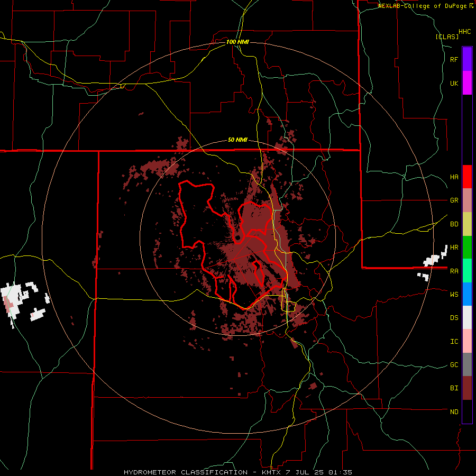The image size is (476, 476).
Task: Click the 'RF' legend label
Action: click(x=454, y=59)
